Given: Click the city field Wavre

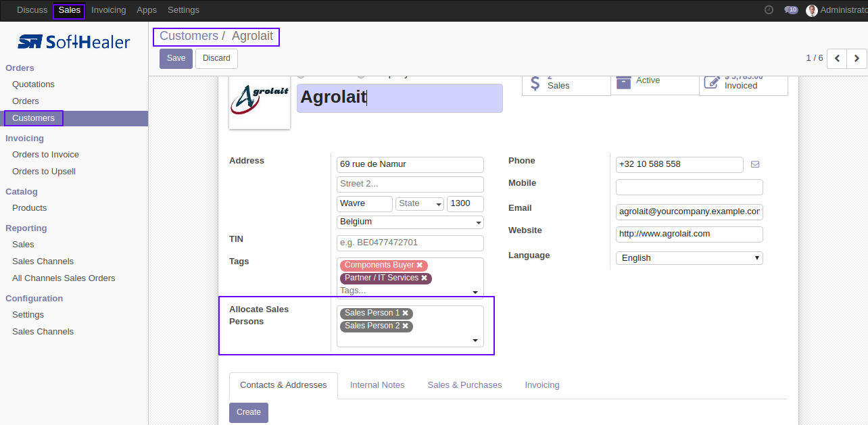Looking at the screenshot, I should [x=364, y=204].
